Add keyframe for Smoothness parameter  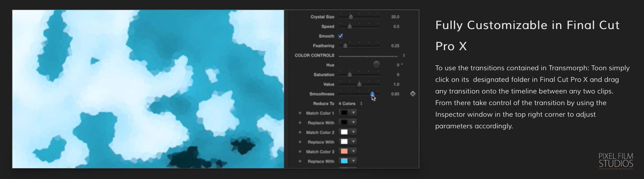coord(413,94)
